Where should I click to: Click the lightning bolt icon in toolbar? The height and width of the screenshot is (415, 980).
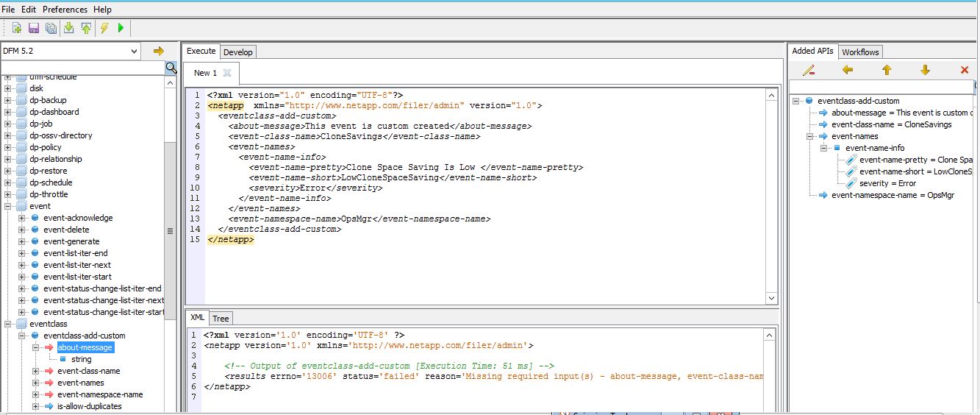click(104, 28)
